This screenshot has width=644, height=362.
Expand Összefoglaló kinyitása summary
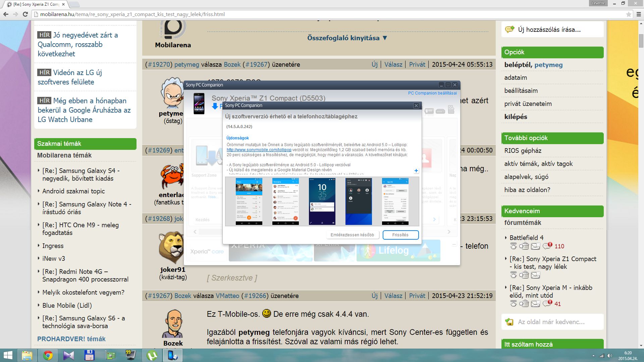(x=347, y=38)
